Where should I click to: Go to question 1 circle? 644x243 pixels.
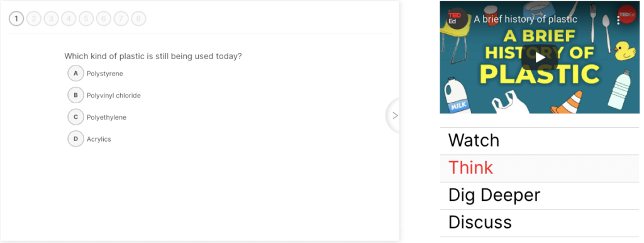[x=16, y=18]
